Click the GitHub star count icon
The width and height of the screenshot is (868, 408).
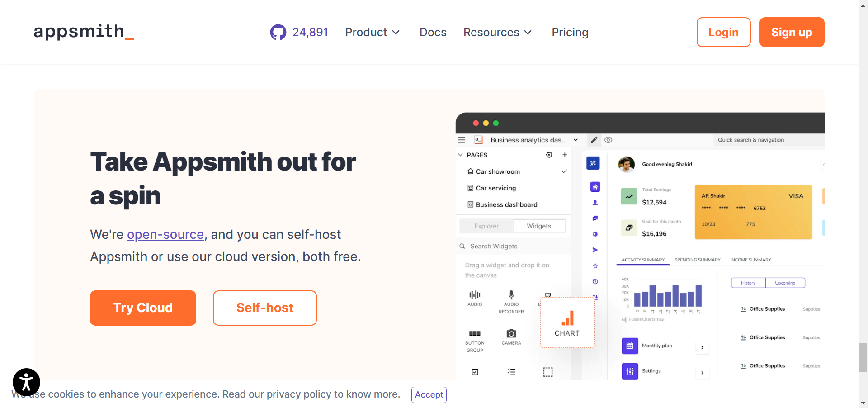click(x=278, y=33)
